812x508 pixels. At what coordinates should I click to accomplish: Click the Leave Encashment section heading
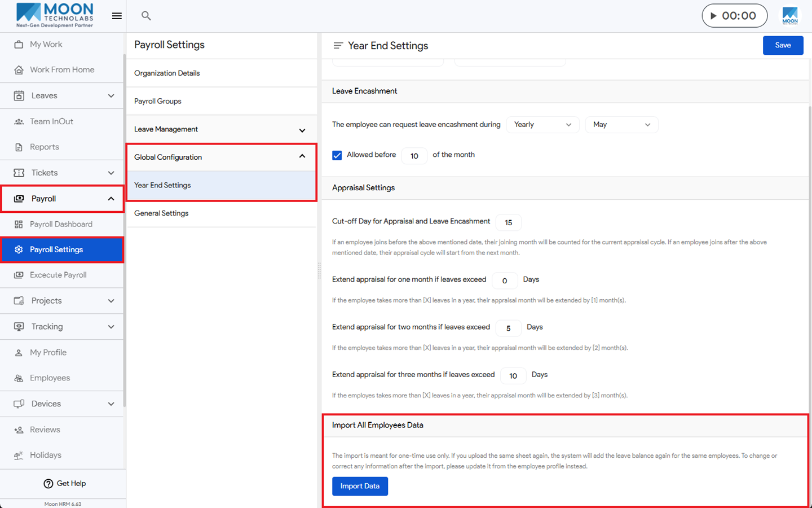[x=364, y=91]
